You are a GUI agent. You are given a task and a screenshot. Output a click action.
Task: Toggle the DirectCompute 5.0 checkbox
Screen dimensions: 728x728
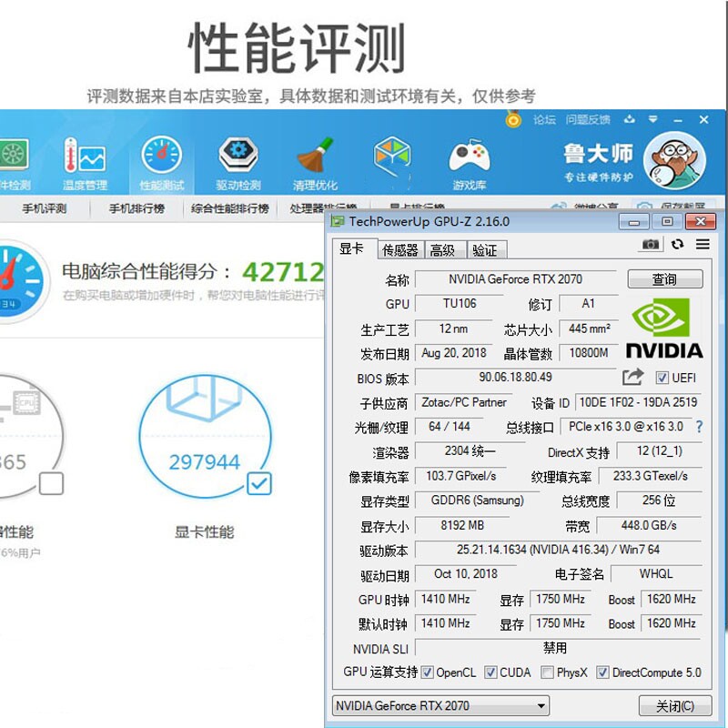pyautogui.click(x=602, y=672)
